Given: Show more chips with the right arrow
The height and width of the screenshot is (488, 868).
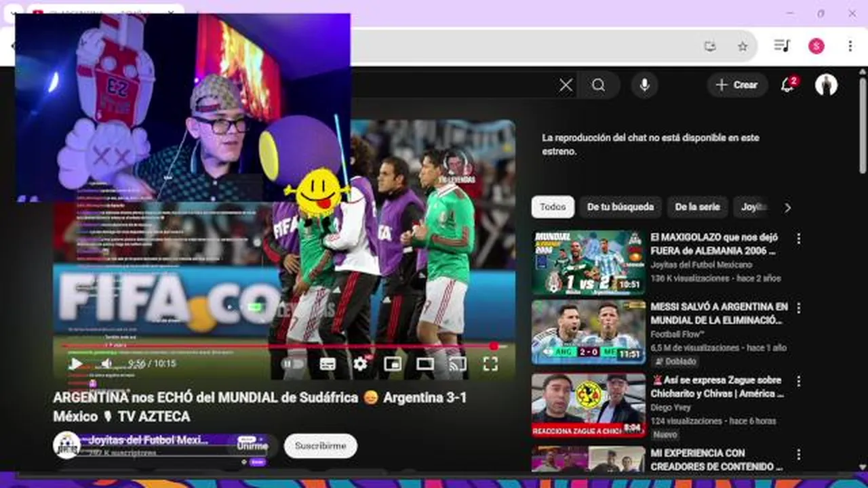Looking at the screenshot, I should (787, 208).
